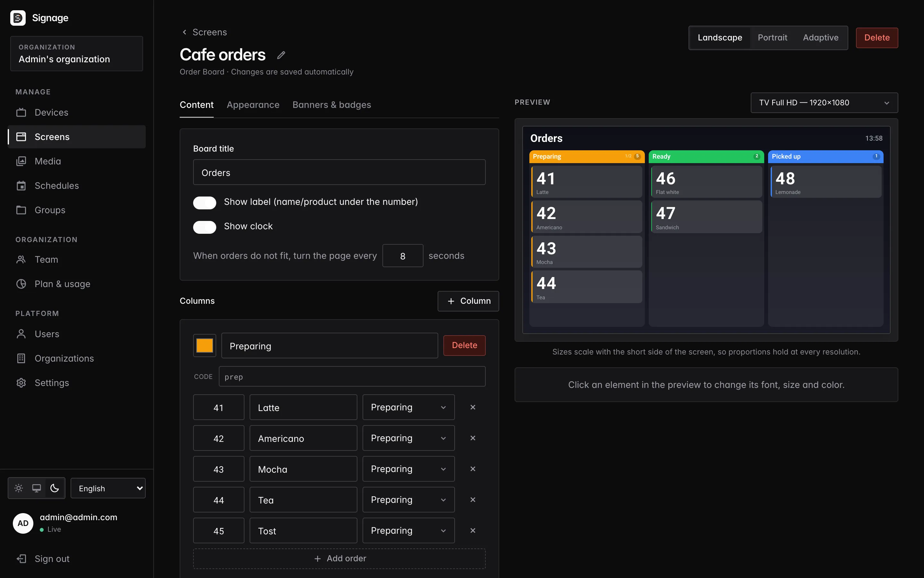Open status dropdown for Tea order

point(408,500)
